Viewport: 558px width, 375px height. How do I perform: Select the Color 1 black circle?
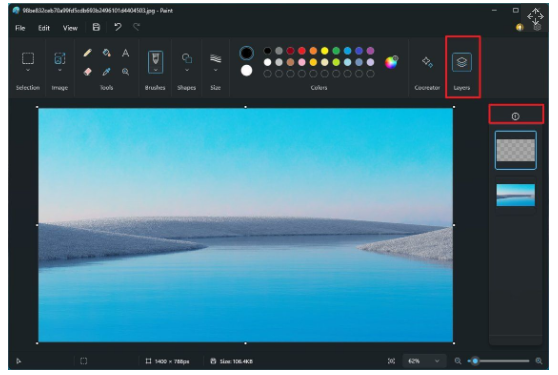(246, 53)
